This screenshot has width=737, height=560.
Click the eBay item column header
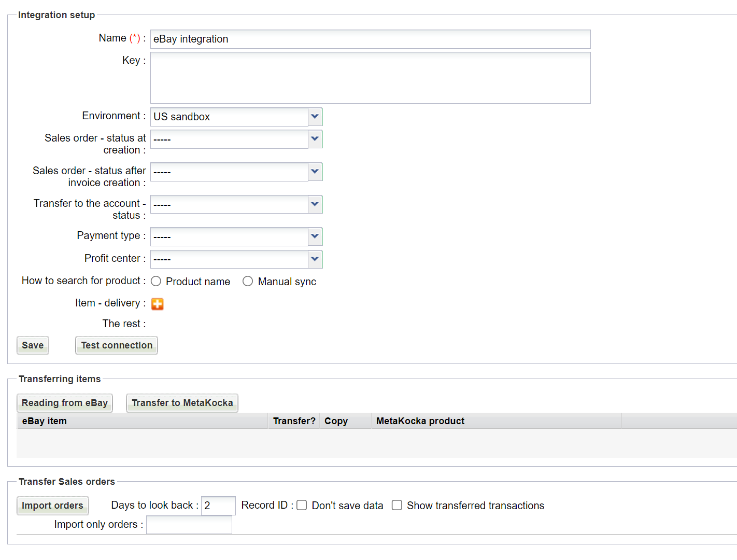coord(142,421)
